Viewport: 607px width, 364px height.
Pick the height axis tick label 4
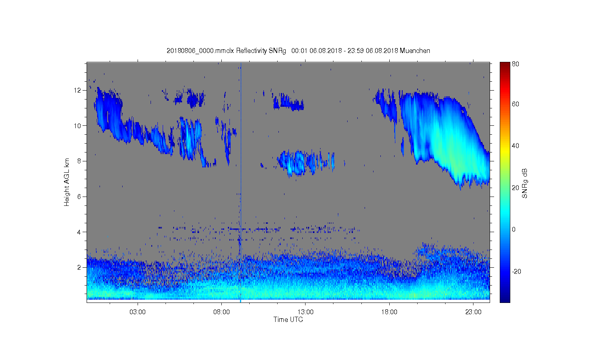tap(79, 232)
